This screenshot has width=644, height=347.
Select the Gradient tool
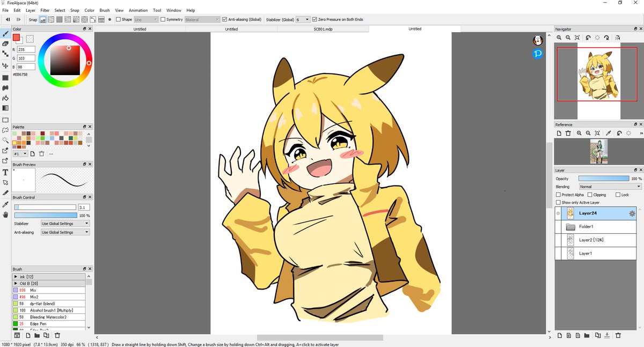5,108
